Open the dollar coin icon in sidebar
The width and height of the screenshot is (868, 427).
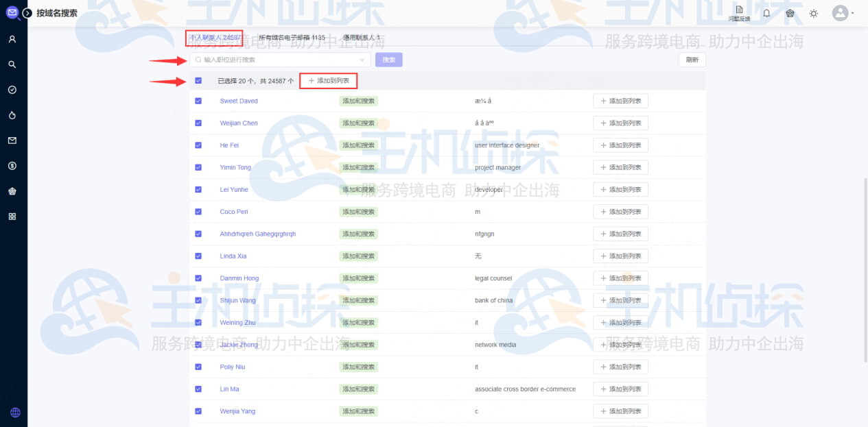[x=12, y=166]
